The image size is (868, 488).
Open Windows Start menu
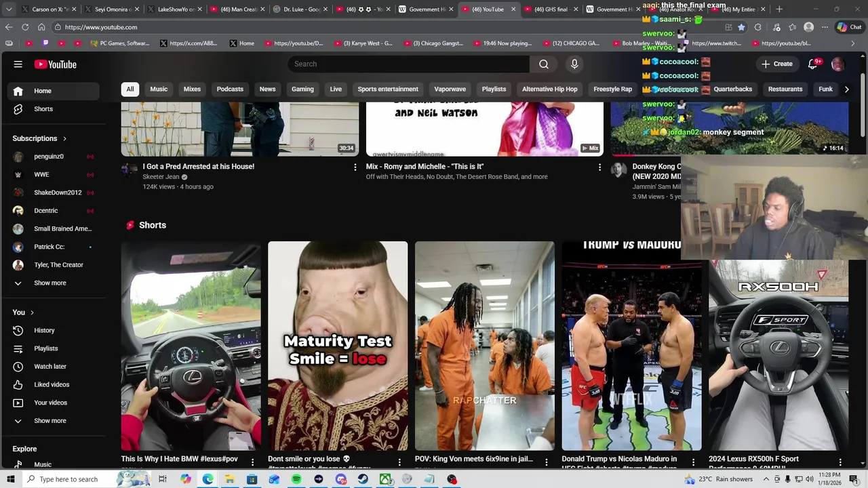point(10,479)
